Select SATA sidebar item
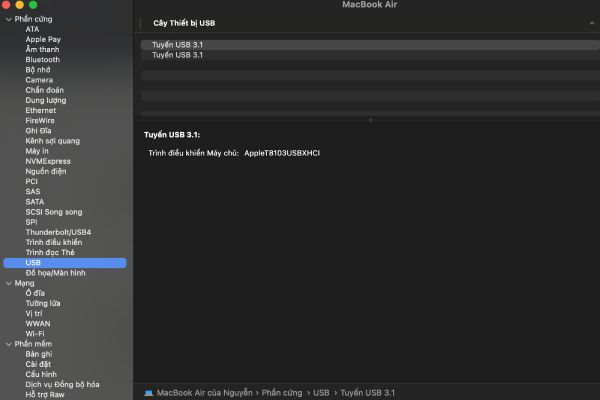 pyautogui.click(x=34, y=202)
